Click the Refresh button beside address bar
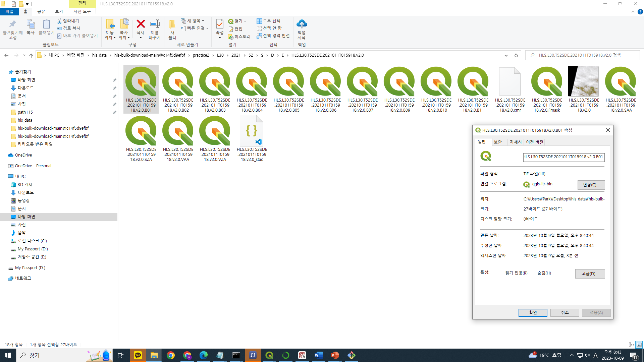This screenshot has width=644, height=362. pos(516,55)
